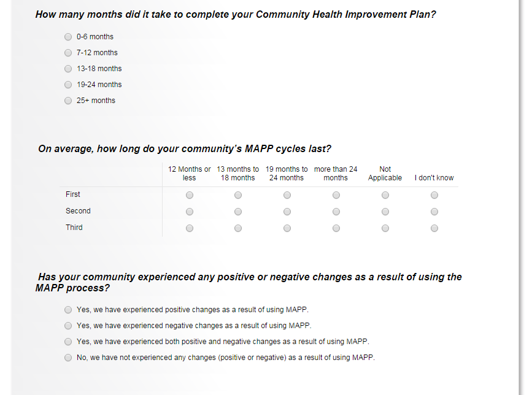Mark First cycle as 12 Months or less
This screenshot has height=395, width=532.
[x=190, y=195]
